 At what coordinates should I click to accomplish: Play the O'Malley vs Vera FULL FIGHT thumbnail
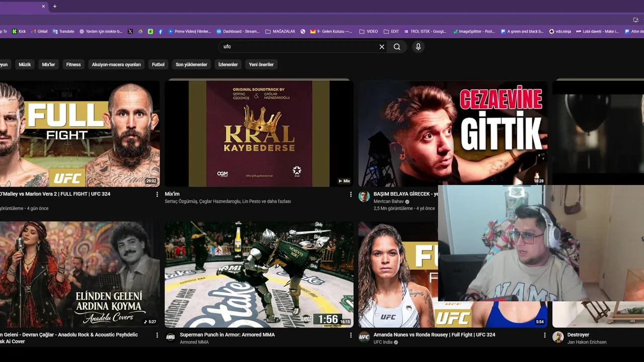pyautogui.click(x=79, y=134)
